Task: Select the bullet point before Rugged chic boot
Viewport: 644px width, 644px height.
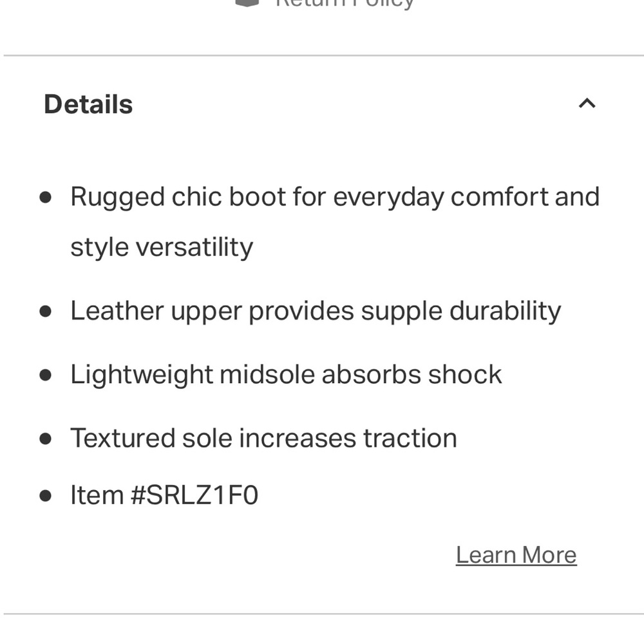Action: point(45,198)
